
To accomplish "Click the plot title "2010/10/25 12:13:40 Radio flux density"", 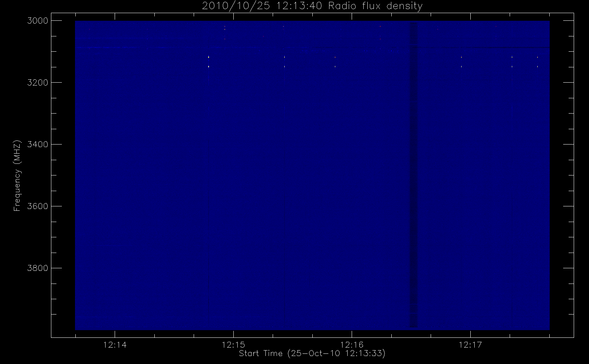I will tap(312, 6).
